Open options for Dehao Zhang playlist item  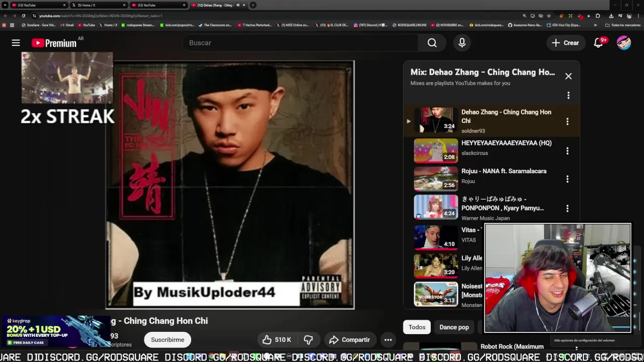pos(568,122)
